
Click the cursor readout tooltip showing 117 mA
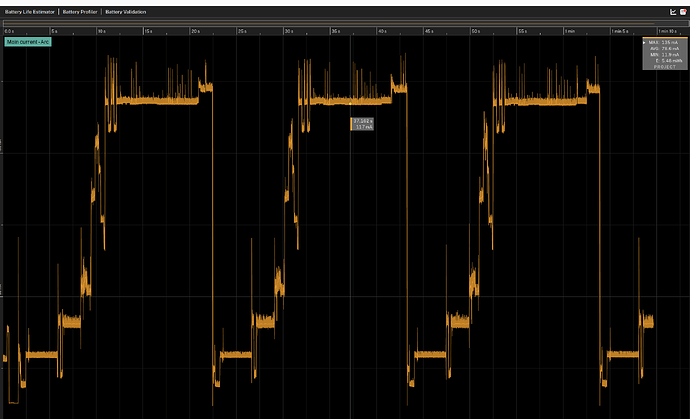tap(362, 124)
